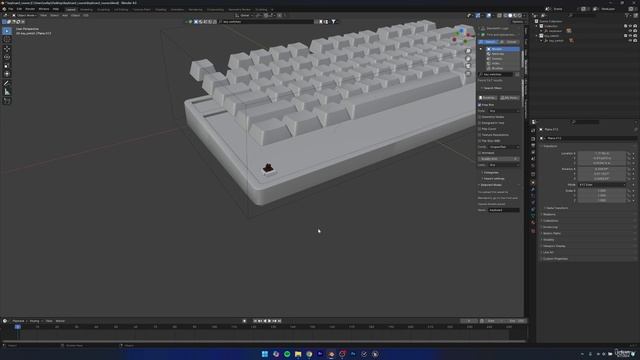Open the World properties tab
This screenshot has width=640, height=360.
(x=533, y=166)
